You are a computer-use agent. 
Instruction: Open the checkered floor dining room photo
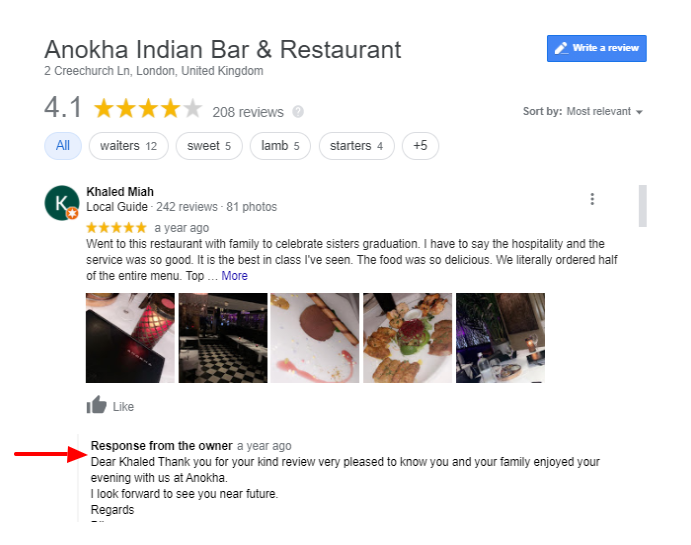pos(223,338)
